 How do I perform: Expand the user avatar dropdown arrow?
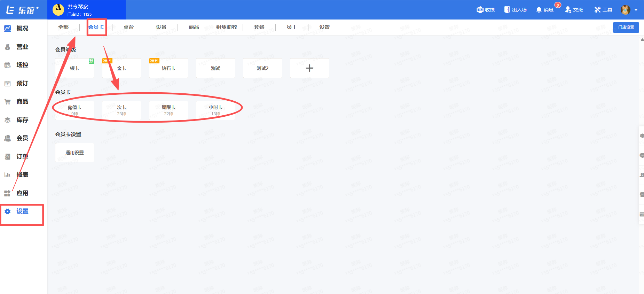pos(636,10)
